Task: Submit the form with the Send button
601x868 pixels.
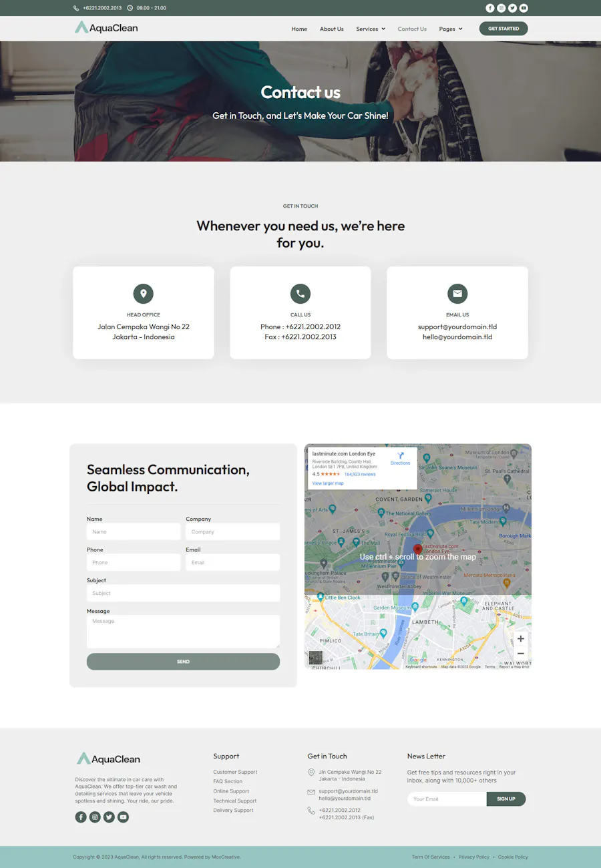Action: pyautogui.click(x=183, y=662)
